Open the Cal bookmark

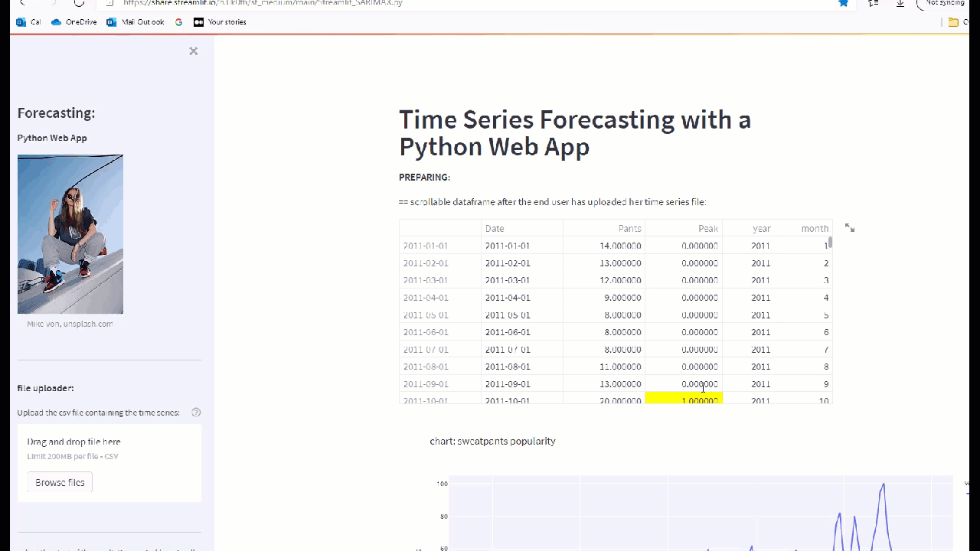[28, 22]
